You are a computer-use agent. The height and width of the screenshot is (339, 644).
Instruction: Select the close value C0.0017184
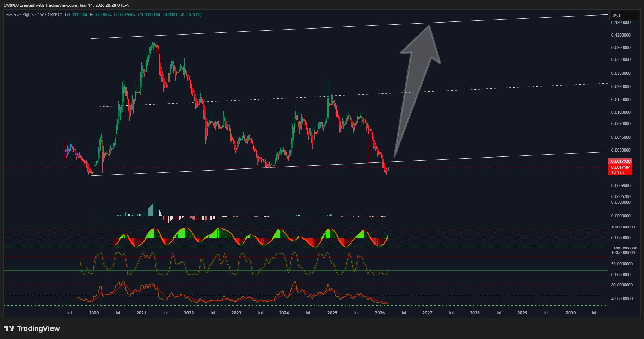point(149,15)
